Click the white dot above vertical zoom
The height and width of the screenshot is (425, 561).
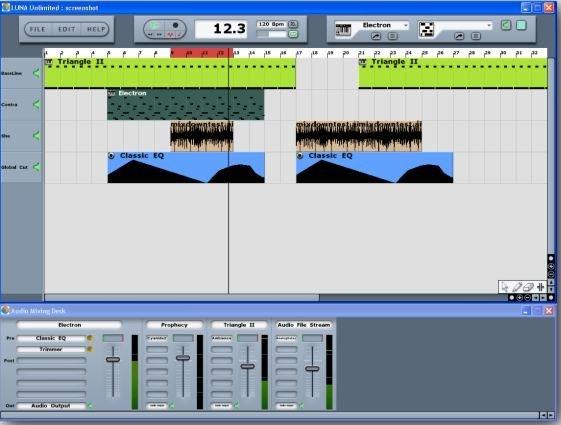coord(551,258)
